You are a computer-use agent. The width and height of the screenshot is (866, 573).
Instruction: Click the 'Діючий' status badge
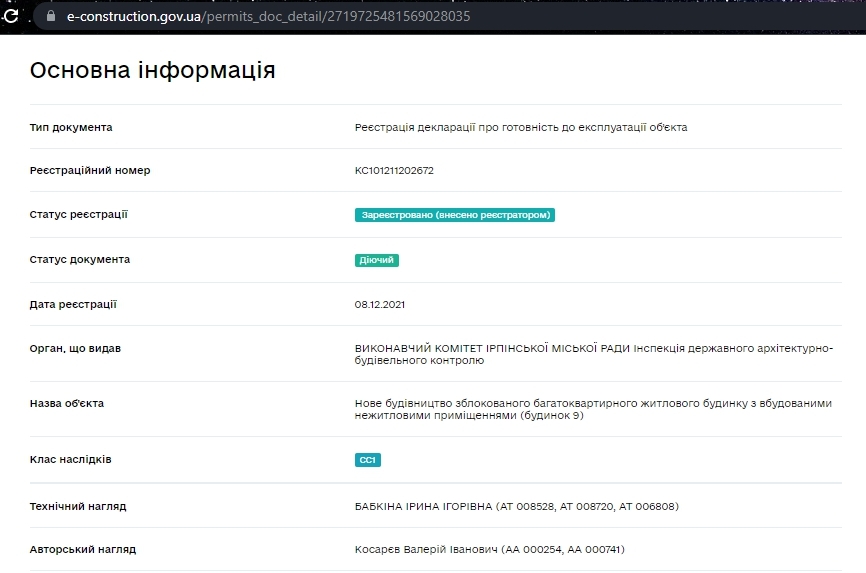coord(377,260)
